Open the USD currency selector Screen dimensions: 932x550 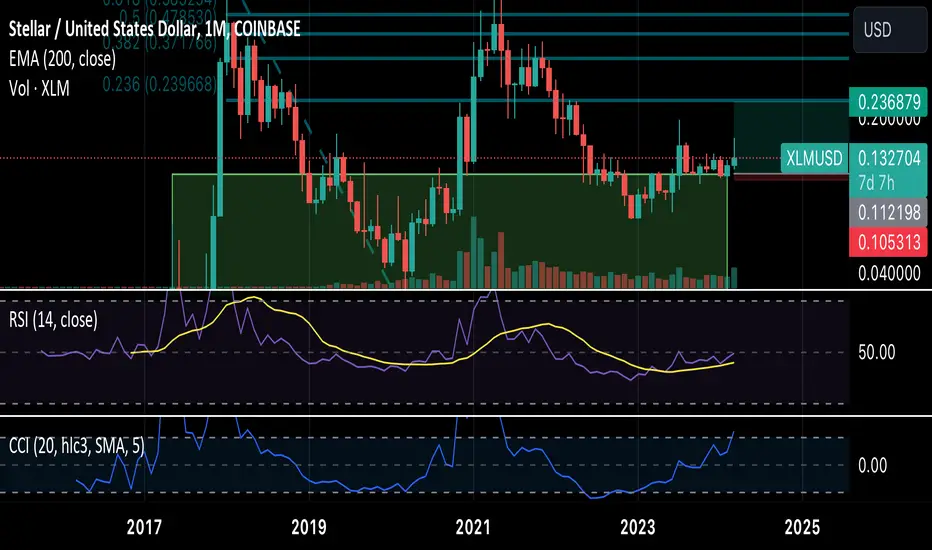click(889, 30)
